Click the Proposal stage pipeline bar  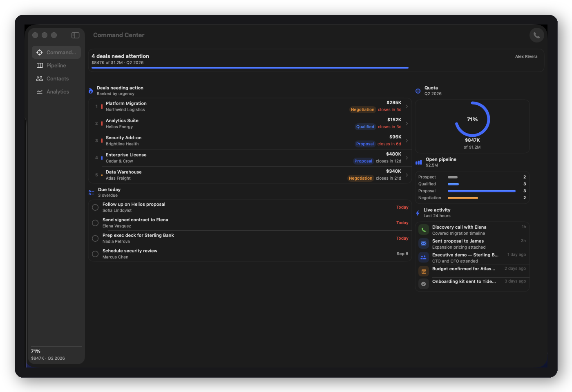482,191
